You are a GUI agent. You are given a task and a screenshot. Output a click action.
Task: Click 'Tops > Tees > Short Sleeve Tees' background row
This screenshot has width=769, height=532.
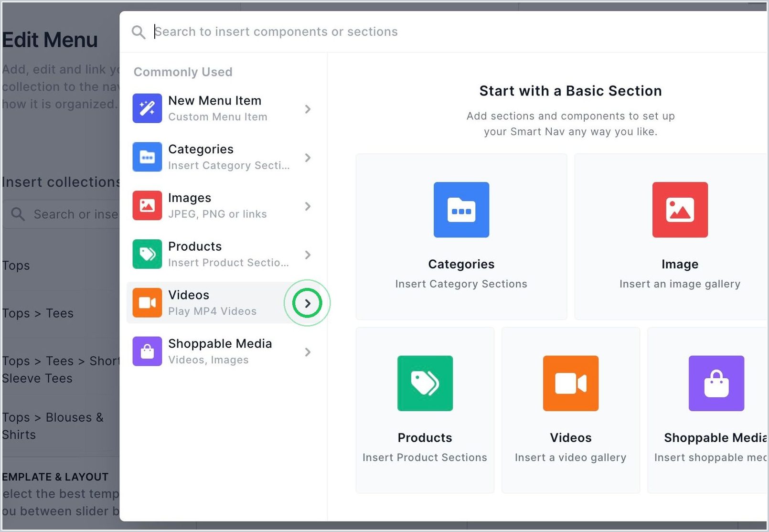(x=61, y=370)
